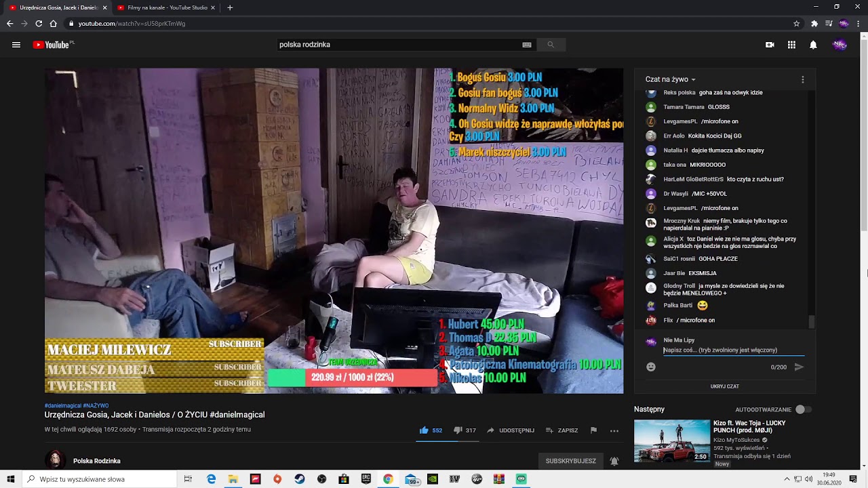
Task: Click the live stream video player
Action: click(334, 230)
